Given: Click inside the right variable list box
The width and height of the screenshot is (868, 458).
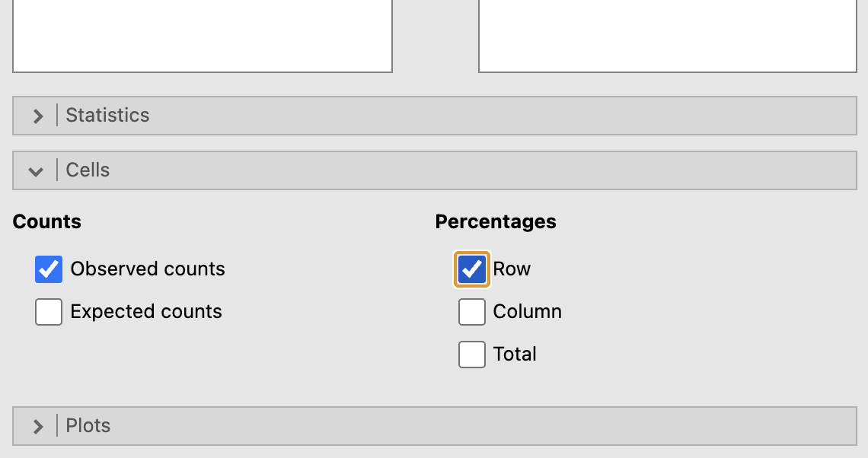Looking at the screenshot, I should coord(668,34).
